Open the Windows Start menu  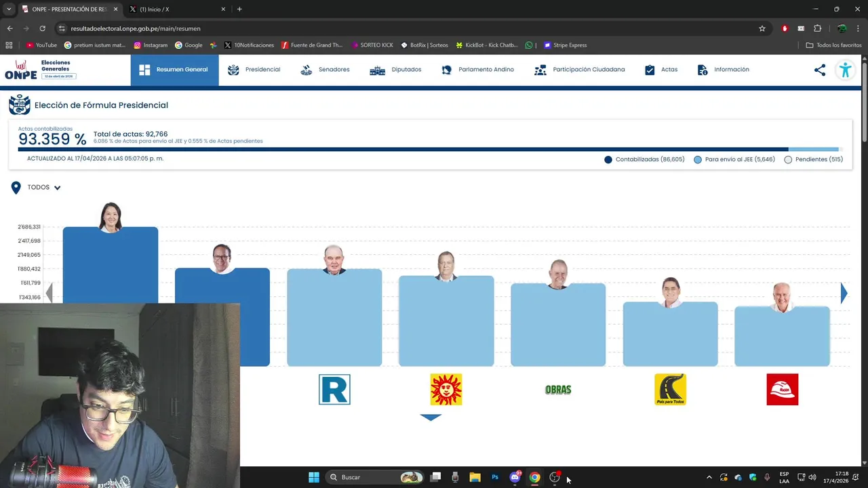314,477
